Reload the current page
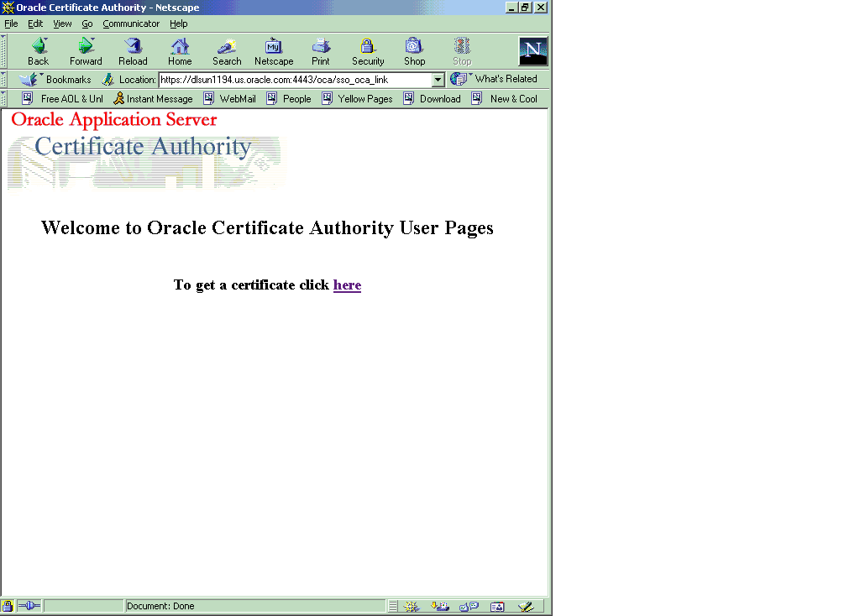Screen dimensions: 860x616 [x=133, y=51]
